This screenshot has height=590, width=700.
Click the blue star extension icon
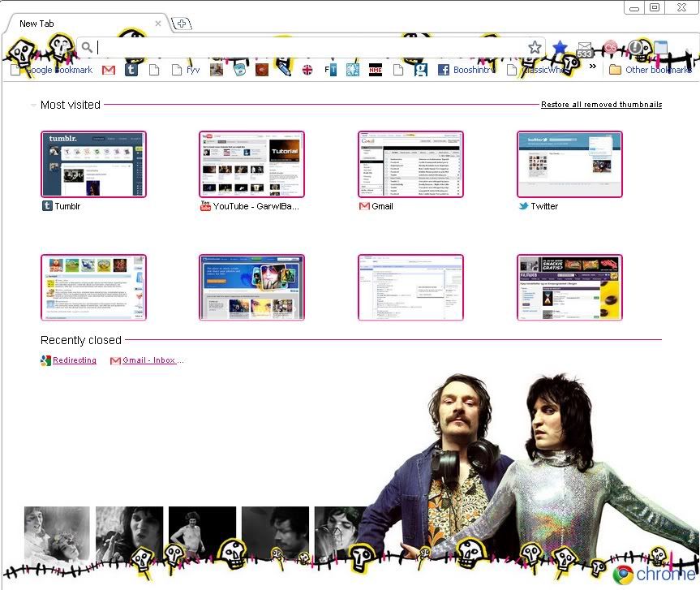[x=560, y=48]
